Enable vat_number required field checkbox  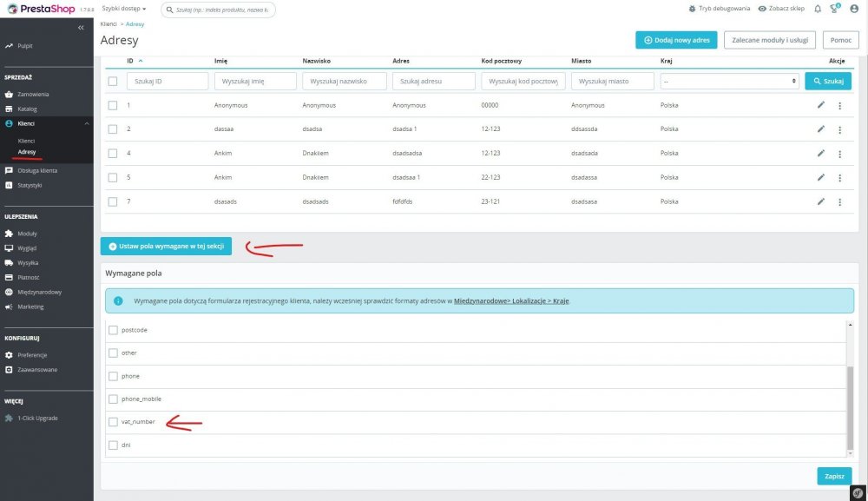pyautogui.click(x=114, y=422)
